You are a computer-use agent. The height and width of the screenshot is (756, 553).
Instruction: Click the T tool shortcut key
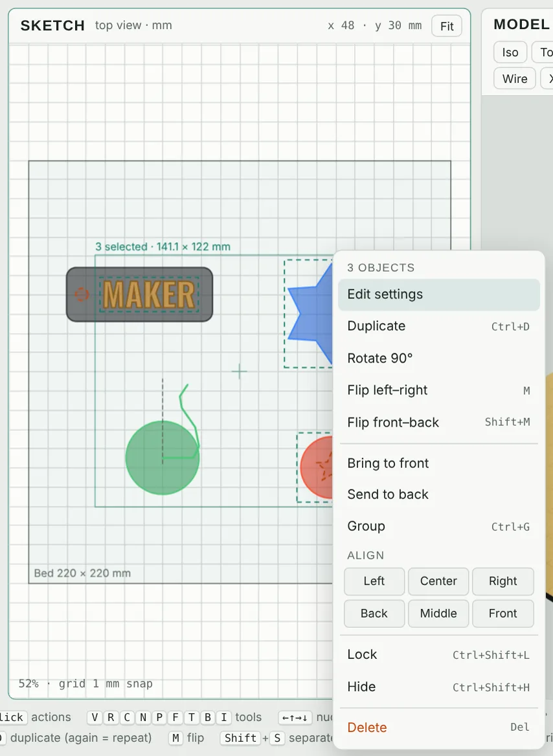click(192, 717)
